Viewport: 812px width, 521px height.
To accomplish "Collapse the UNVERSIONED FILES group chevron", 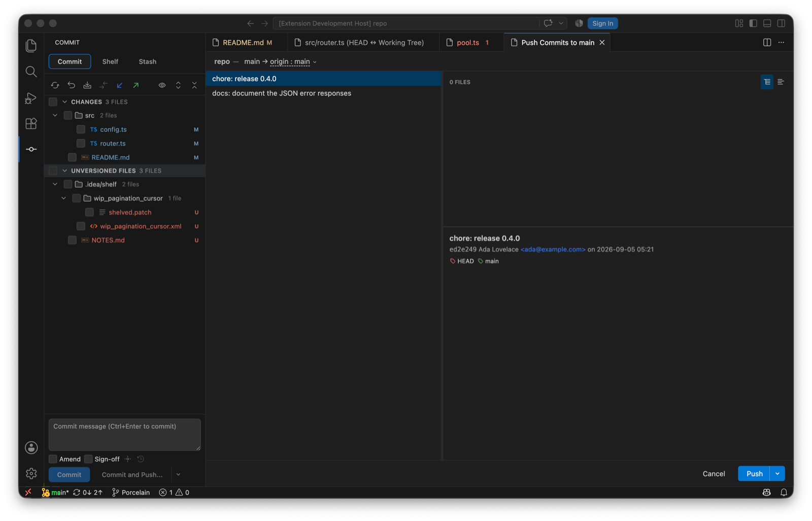I will 64,171.
